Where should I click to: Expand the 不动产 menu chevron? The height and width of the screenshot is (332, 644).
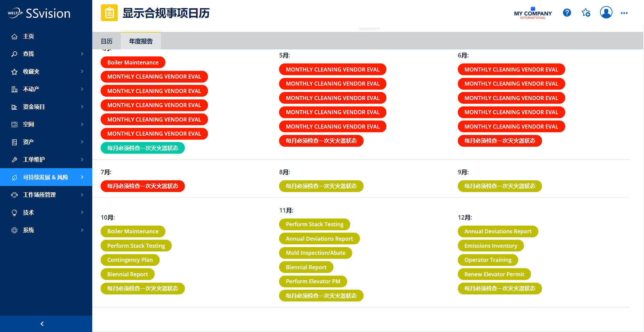(x=82, y=89)
